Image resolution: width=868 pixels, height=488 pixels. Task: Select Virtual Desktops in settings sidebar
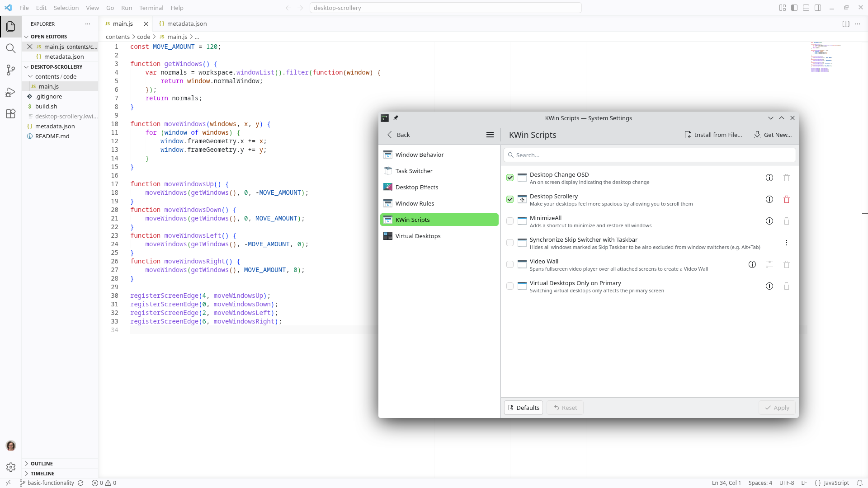point(439,236)
